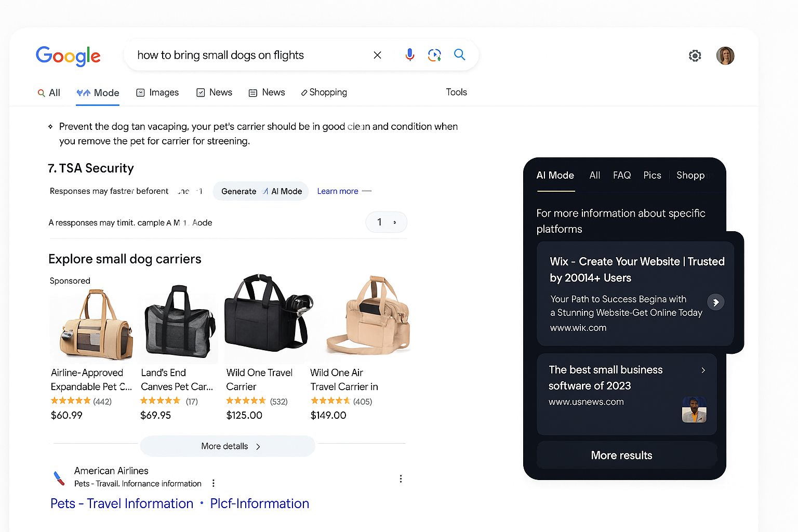The height and width of the screenshot is (532, 798).
Task: Click the round arrow button on Wix card
Action: (x=715, y=302)
